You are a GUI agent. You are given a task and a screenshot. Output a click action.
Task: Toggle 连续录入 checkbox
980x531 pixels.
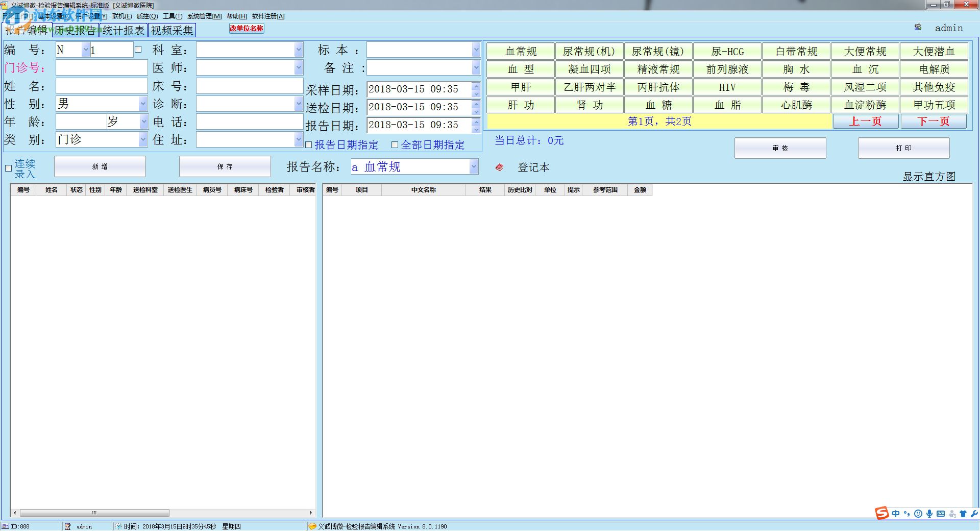pyautogui.click(x=8, y=168)
